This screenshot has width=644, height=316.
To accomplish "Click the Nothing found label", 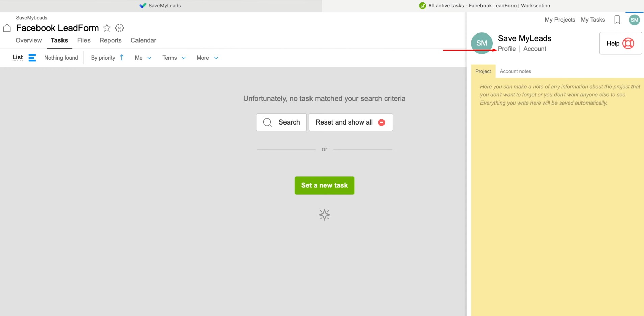I will pos(61,58).
